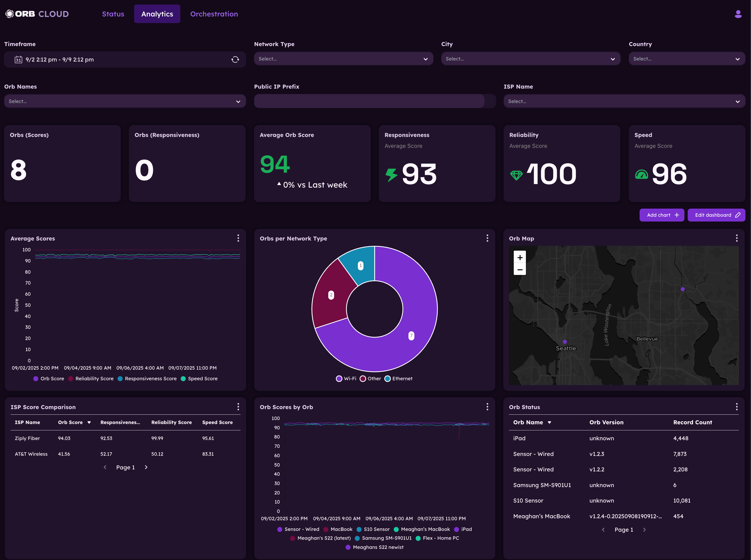Open the Average Scores chart options menu
The height and width of the screenshot is (560, 751).
238,238
